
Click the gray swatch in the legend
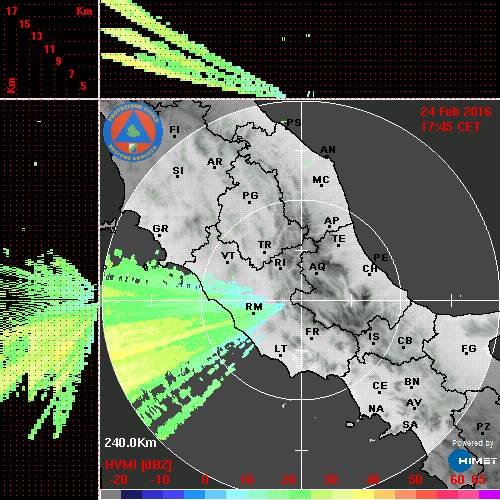click(x=111, y=495)
